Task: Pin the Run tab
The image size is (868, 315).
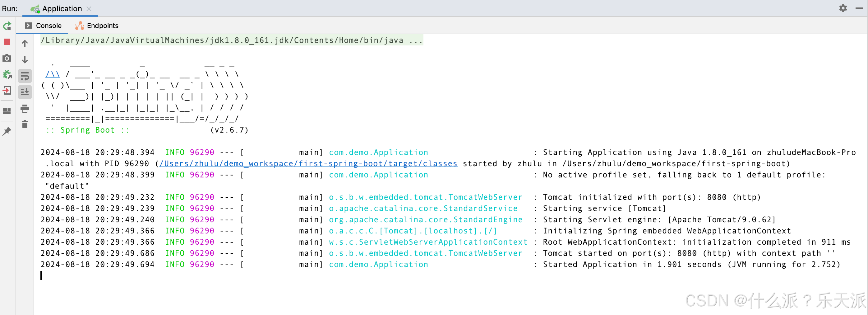Action: click(x=7, y=131)
